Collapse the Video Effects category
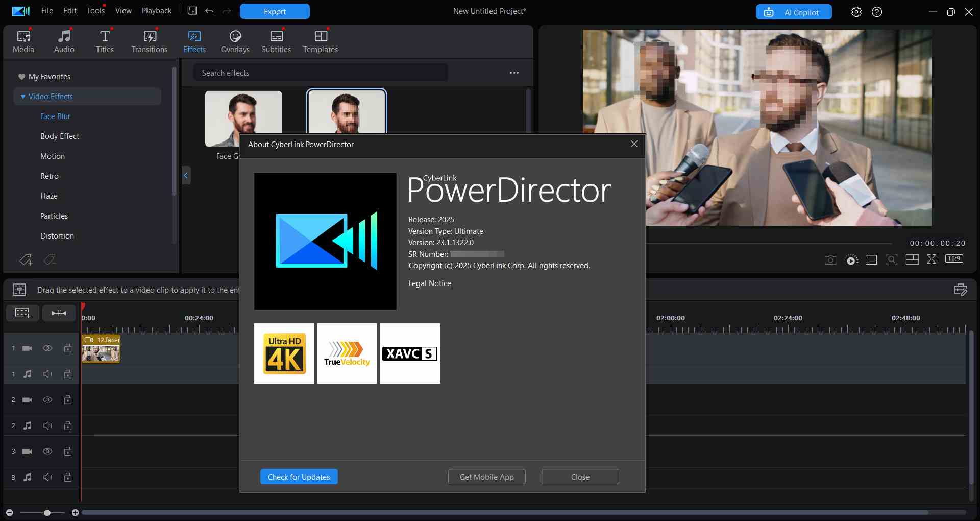The image size is (980, 521). [x=23, y=97]
